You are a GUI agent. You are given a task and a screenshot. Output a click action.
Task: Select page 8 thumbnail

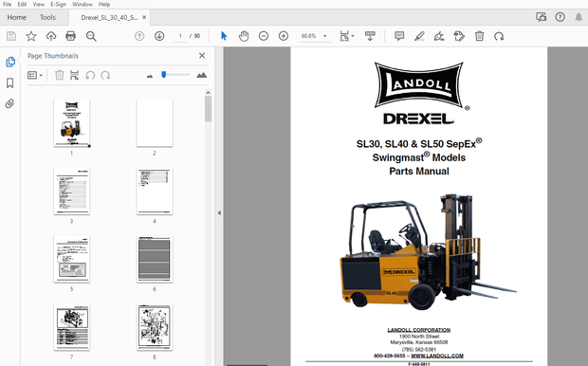coord(155,327)
